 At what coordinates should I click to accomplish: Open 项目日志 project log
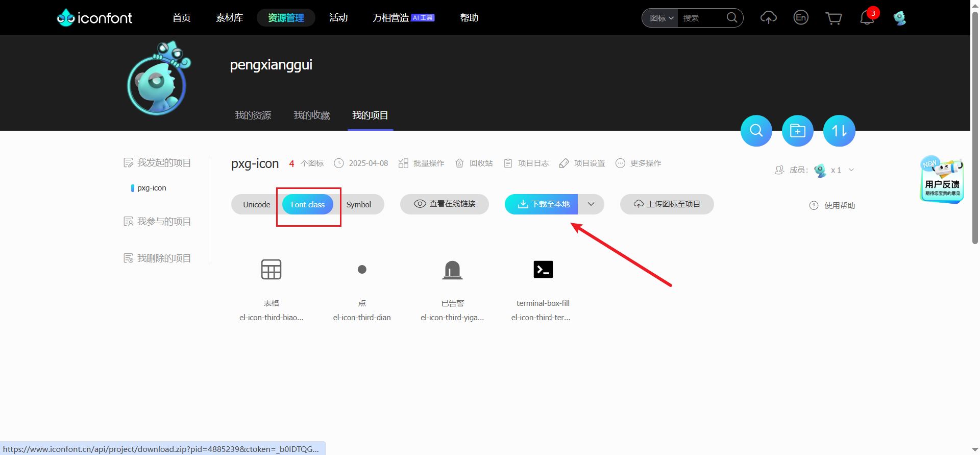526,163
